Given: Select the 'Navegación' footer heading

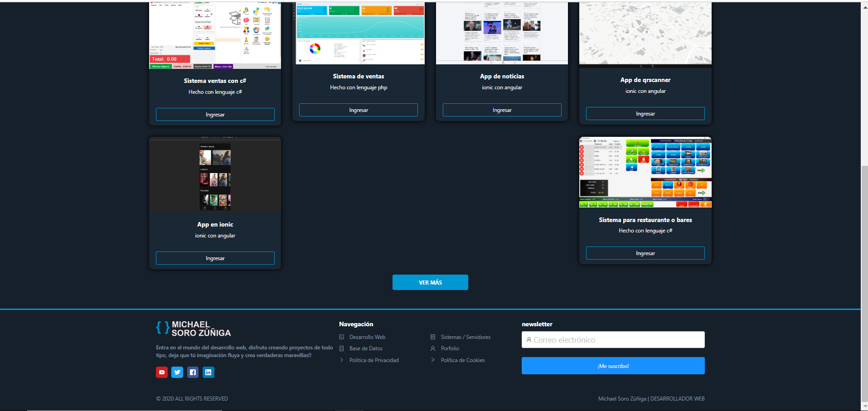Looking at the screenshot, I should click(x=356, y=324).
